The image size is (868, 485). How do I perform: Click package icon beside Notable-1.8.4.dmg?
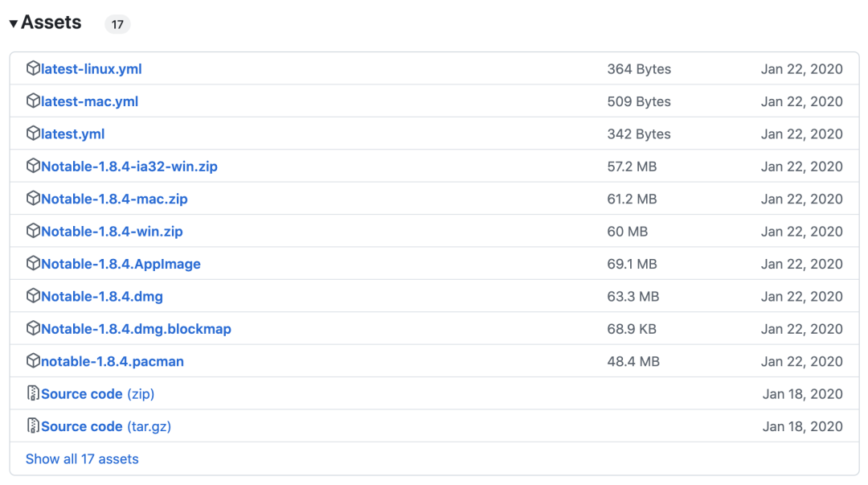[33, 296]
